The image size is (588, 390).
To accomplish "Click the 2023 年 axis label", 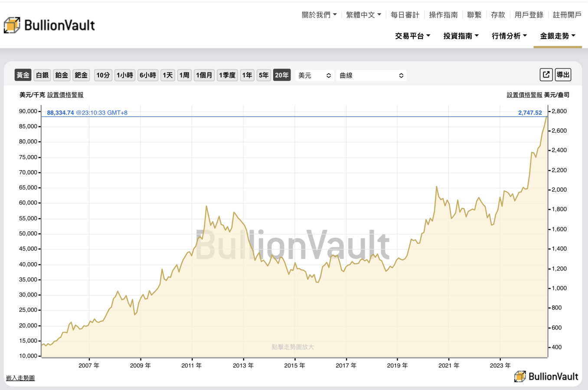I will pyautogui.click(x=500, y=365).
